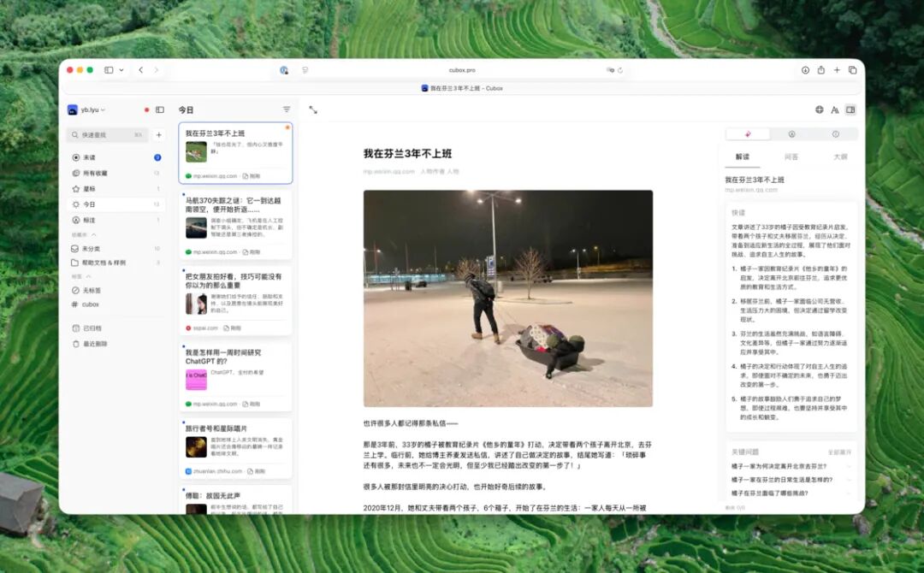Click the fullscreen expand icon above the article
924x573 pixels.
(x=312, y=109)
